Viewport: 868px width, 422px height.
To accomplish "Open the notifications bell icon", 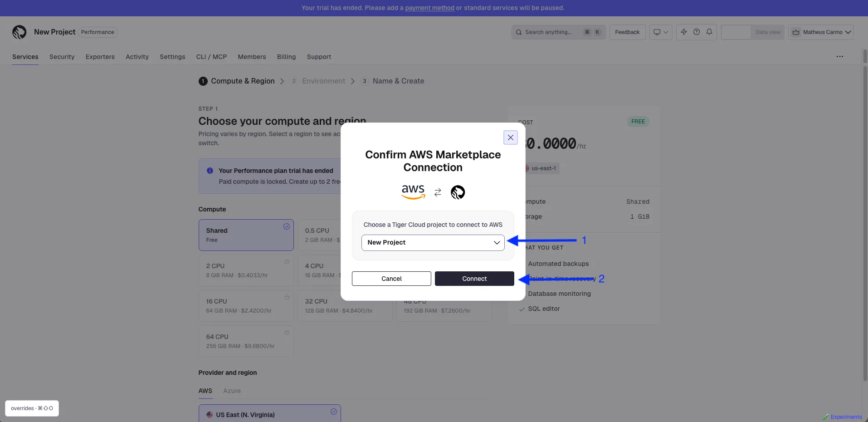I will pos(709,32).
